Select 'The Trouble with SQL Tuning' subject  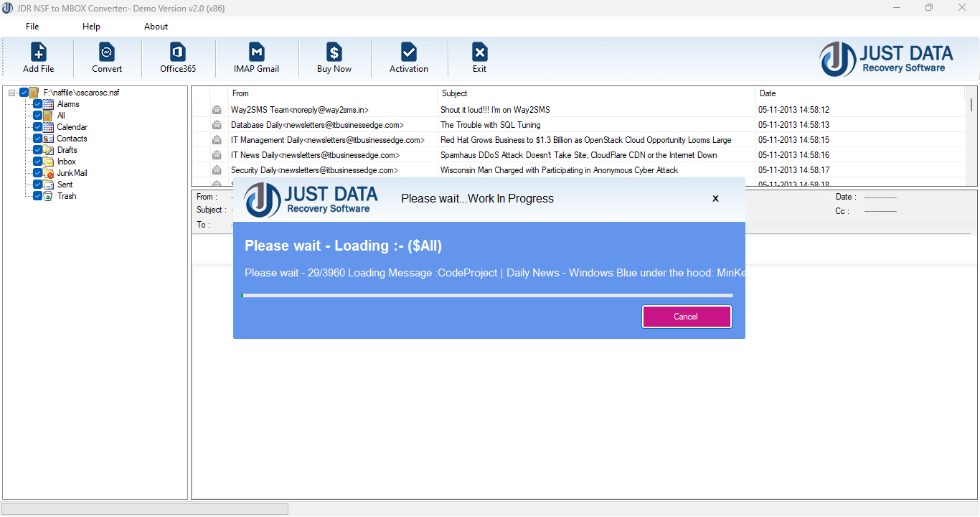click(x=491, y=125)
